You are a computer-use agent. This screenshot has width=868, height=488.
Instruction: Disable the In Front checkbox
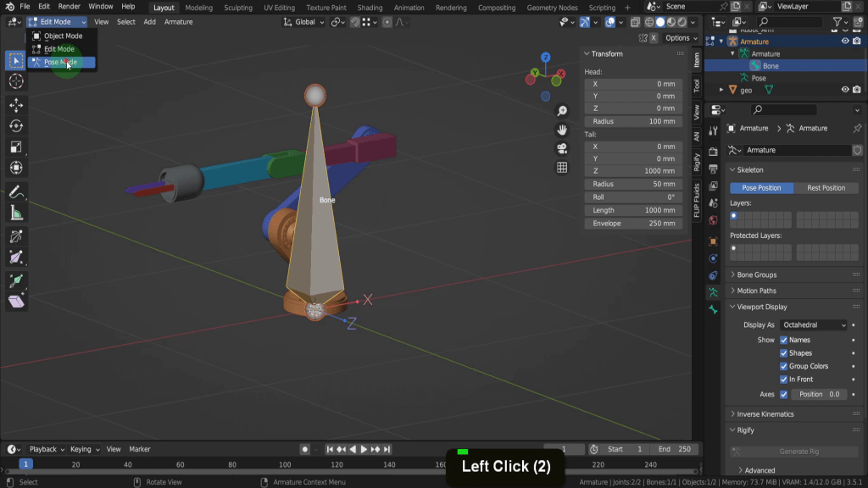(784, 380)
